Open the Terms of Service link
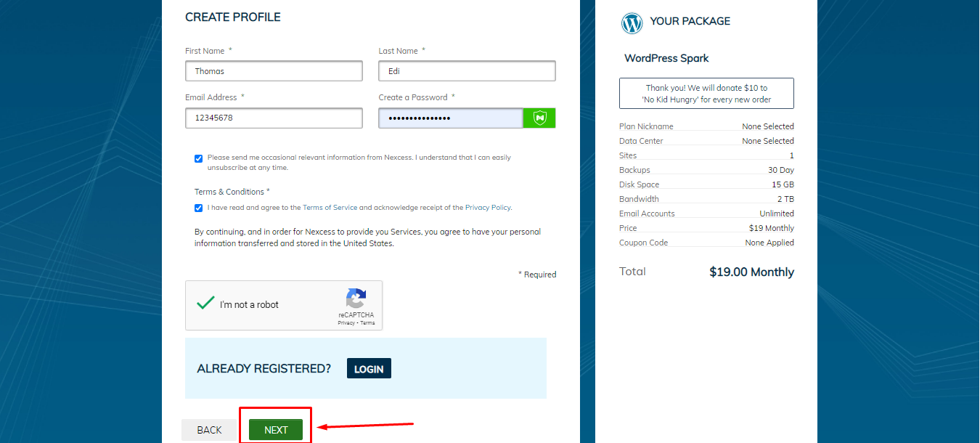Viewport: 980px width, 443px height. [330, 208]
